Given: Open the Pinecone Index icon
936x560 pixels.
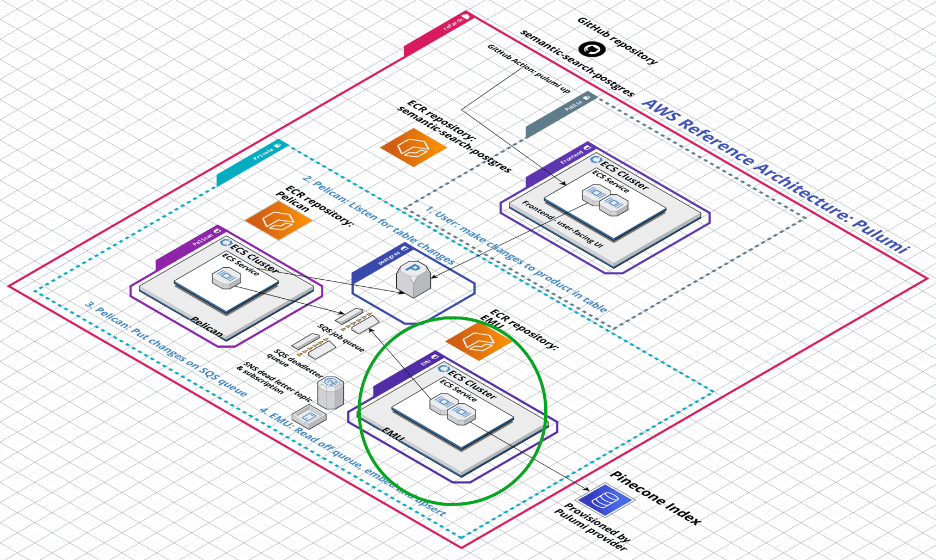Looking at the screenshot, I should pos(606,499).
